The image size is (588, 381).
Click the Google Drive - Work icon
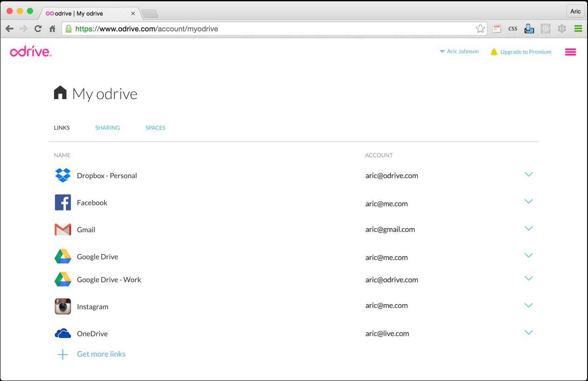[x=63, y=279]
